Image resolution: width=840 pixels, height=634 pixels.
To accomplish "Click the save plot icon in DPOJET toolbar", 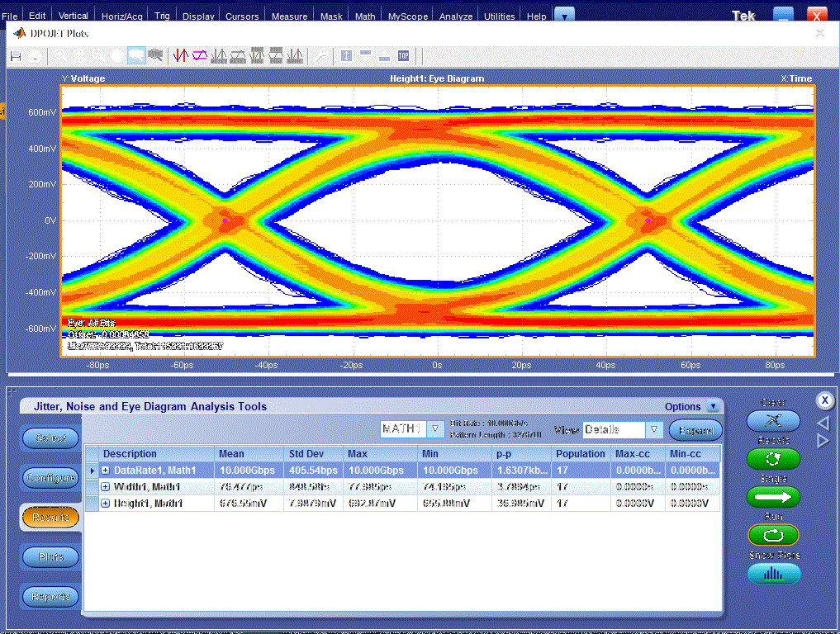I will tap(16, 56).
